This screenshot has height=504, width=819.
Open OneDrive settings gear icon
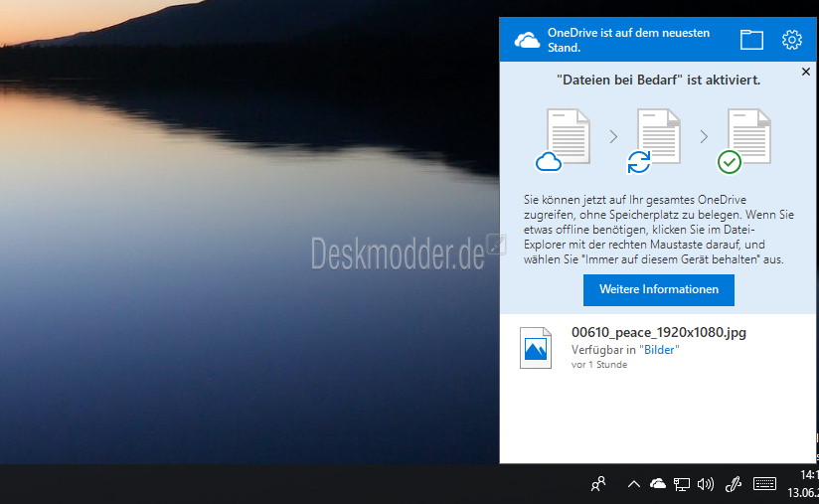point(792,40)
